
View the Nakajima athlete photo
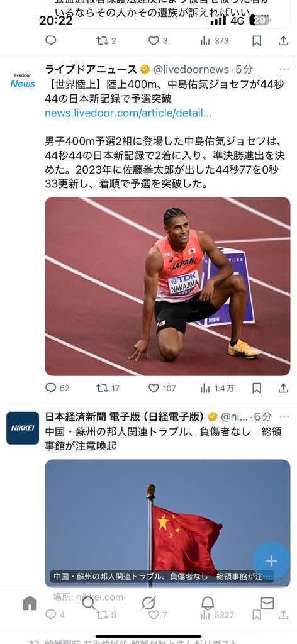[167, 286]
